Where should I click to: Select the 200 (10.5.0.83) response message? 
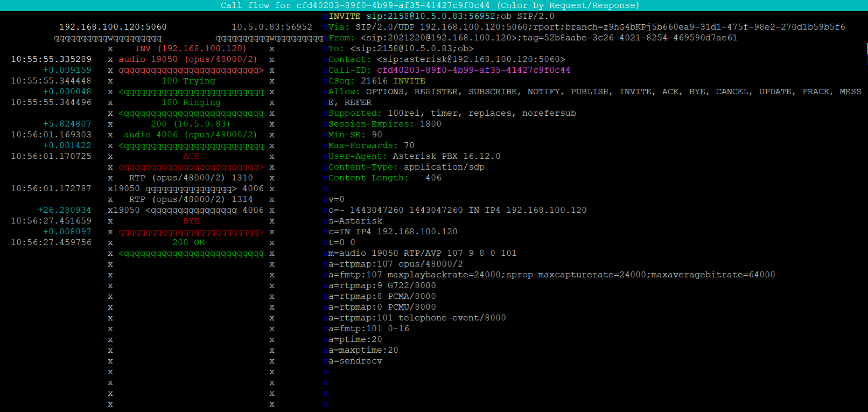click(190, 124)
